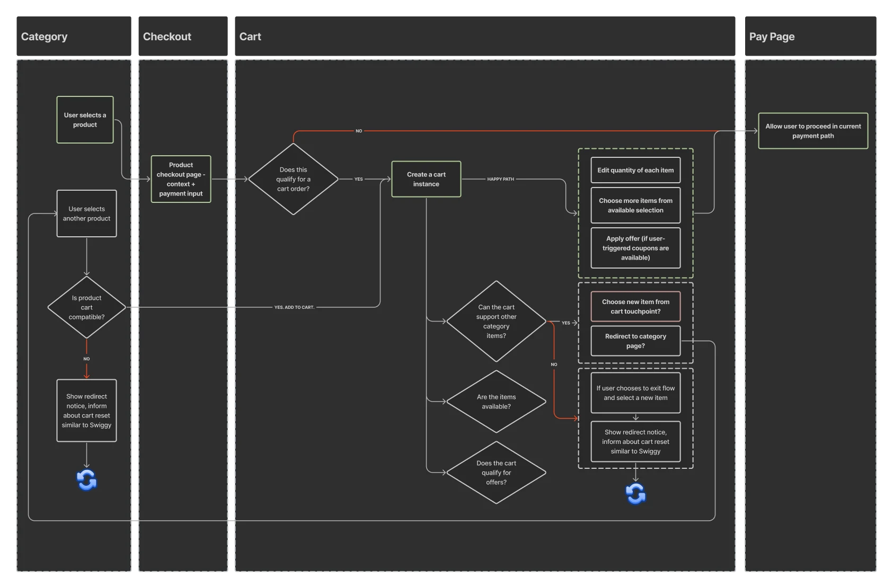Click the 'Is product cart compatible?' diamond
Screen dimensions: 893x588
(86, 307)
